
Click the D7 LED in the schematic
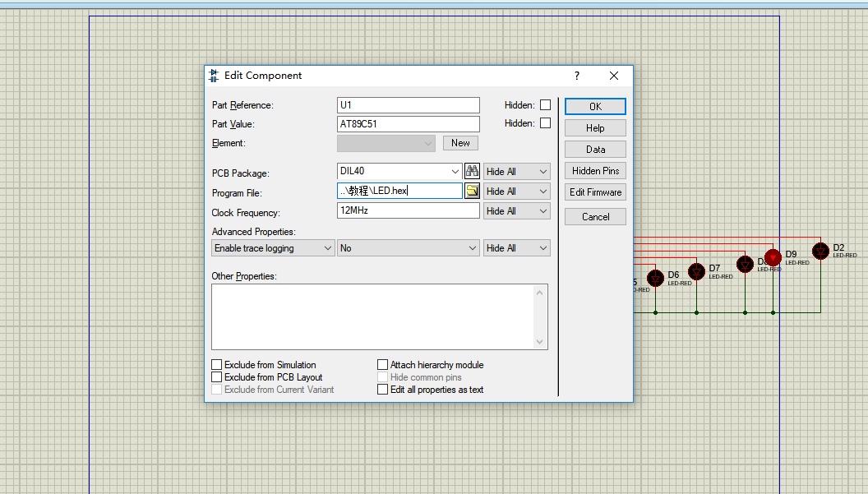coord(696,271)
